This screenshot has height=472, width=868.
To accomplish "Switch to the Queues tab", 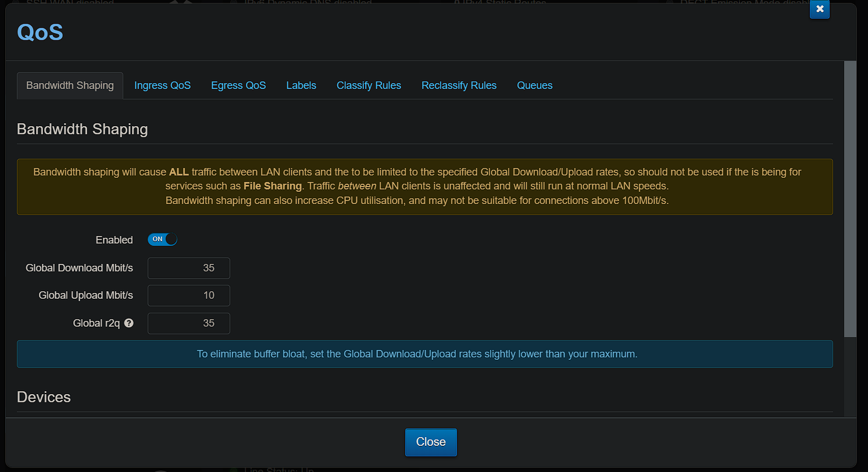I will 534,85.
